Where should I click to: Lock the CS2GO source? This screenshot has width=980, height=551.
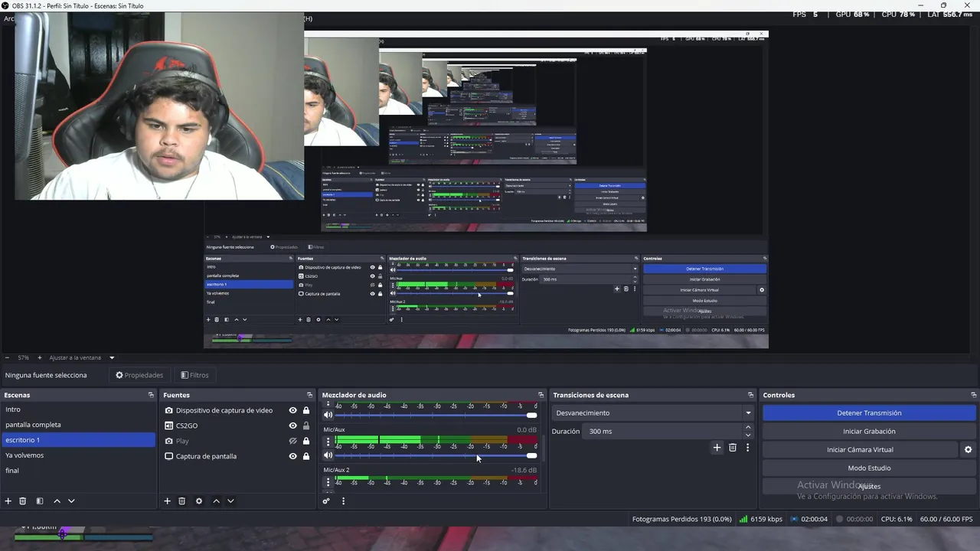click(x=306, y=425)
